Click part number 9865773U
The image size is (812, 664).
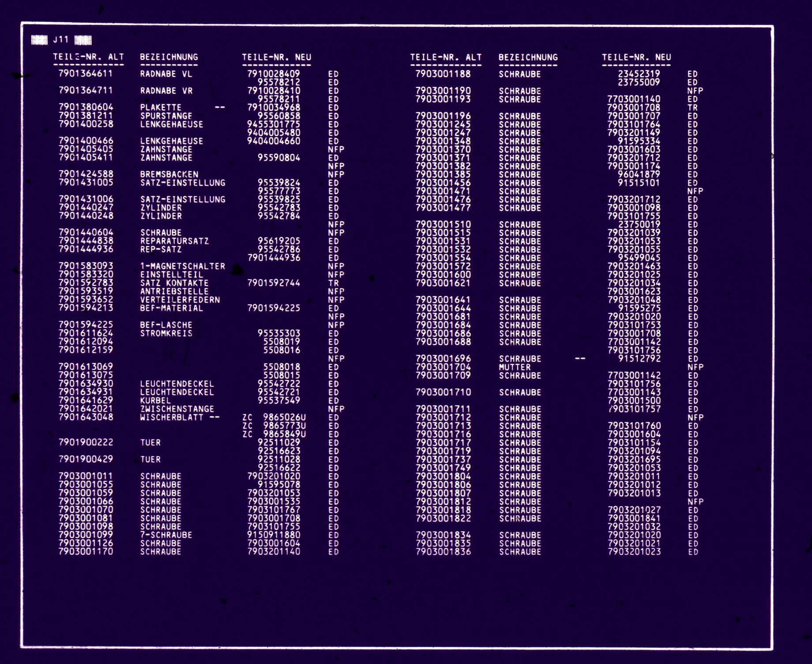[285, 426]
